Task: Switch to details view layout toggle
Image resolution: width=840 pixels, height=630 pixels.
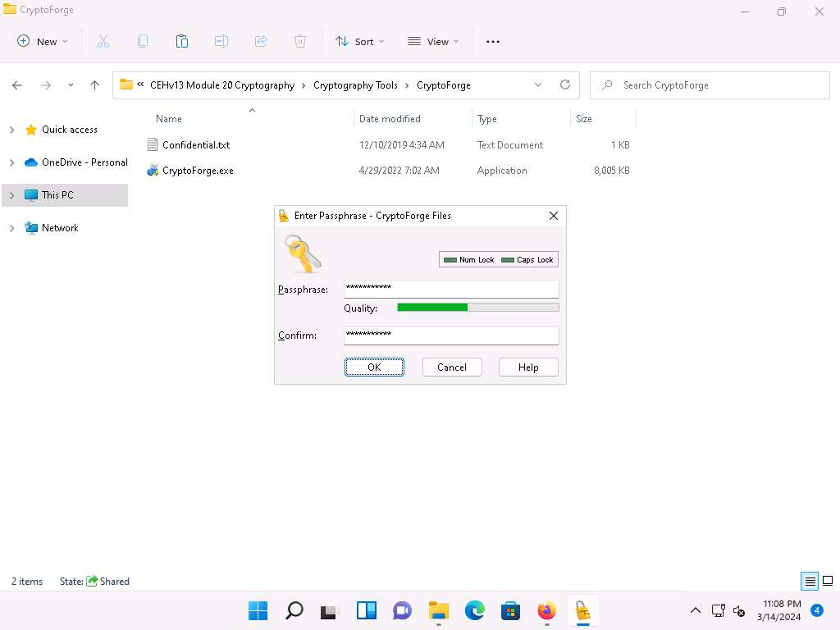Action: (810, 582)
